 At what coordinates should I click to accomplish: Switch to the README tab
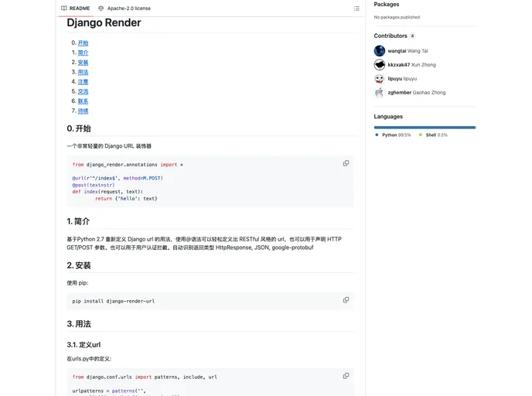pos(76,9)
